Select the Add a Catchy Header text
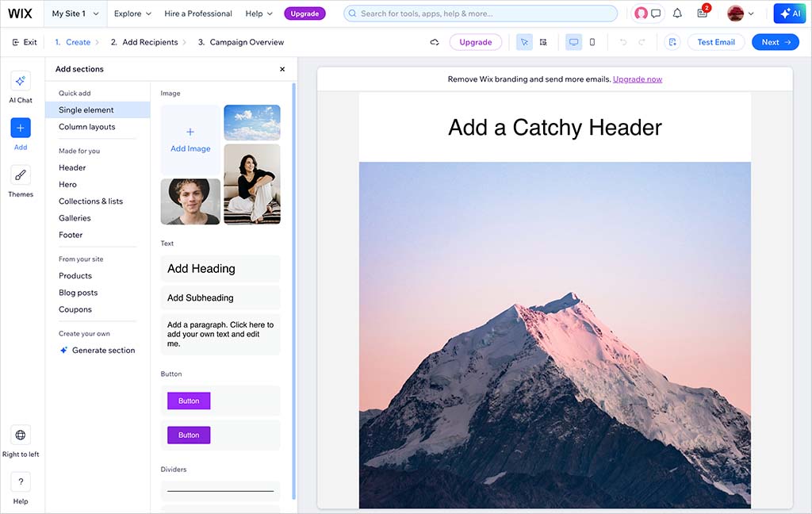This screenshot has height=514, width=812. point(554,128)
